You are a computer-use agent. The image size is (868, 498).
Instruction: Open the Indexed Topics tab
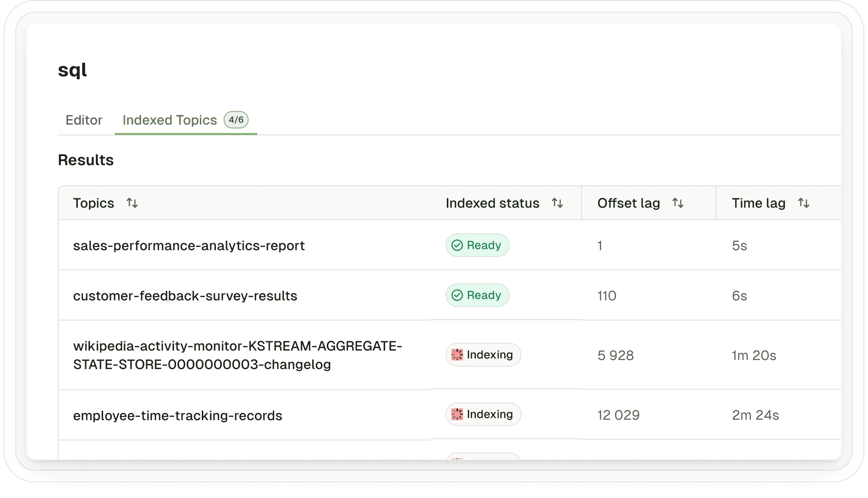pos(170,120)
